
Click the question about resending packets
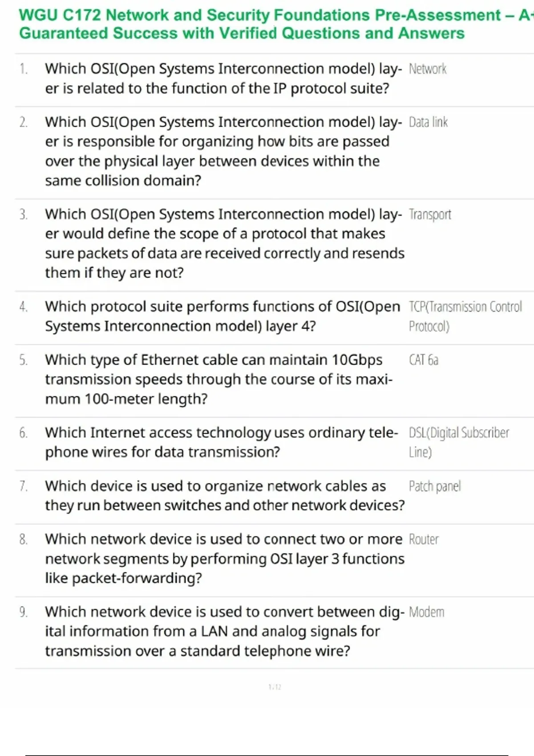pyautogui.click(x=222, y=243)
